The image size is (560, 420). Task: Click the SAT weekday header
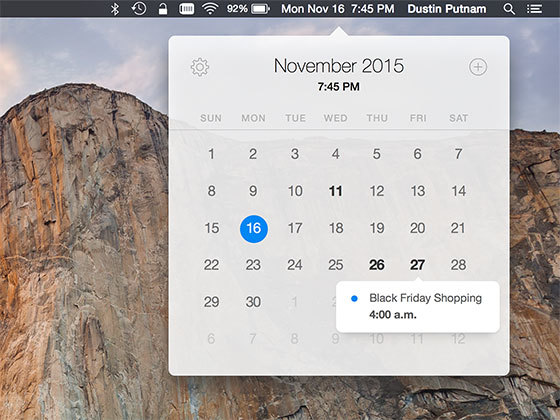click(459, 118)
